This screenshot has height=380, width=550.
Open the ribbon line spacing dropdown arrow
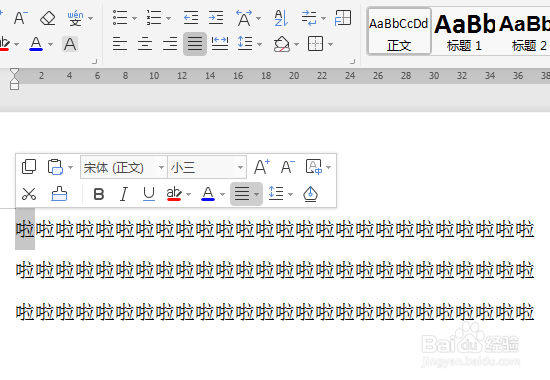[x=260, y=45]
